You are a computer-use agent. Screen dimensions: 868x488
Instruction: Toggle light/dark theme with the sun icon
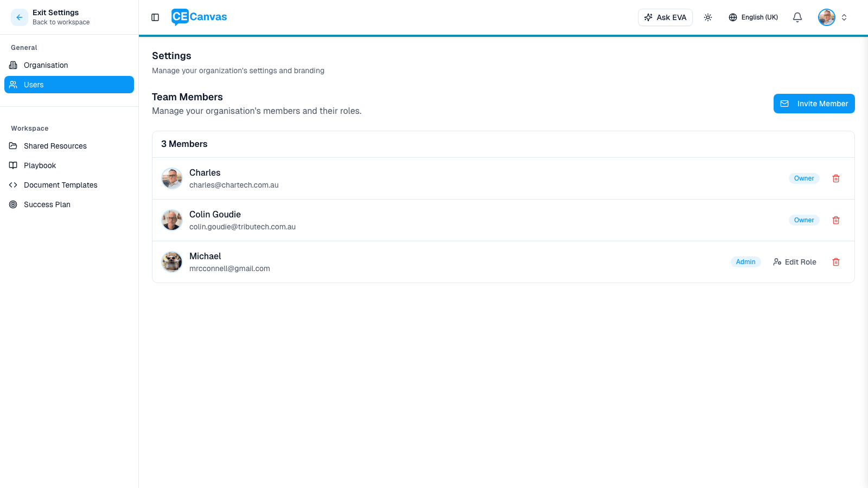point(708,17)
